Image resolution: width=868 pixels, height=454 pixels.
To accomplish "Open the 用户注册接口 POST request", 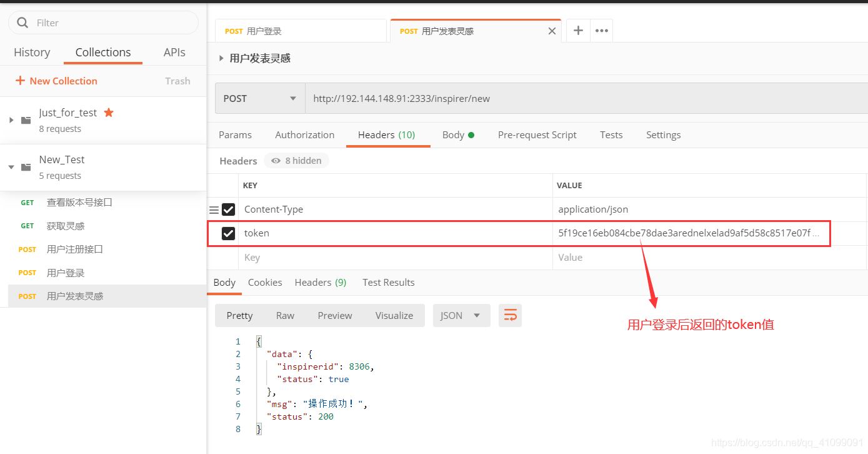I will 107,250.
